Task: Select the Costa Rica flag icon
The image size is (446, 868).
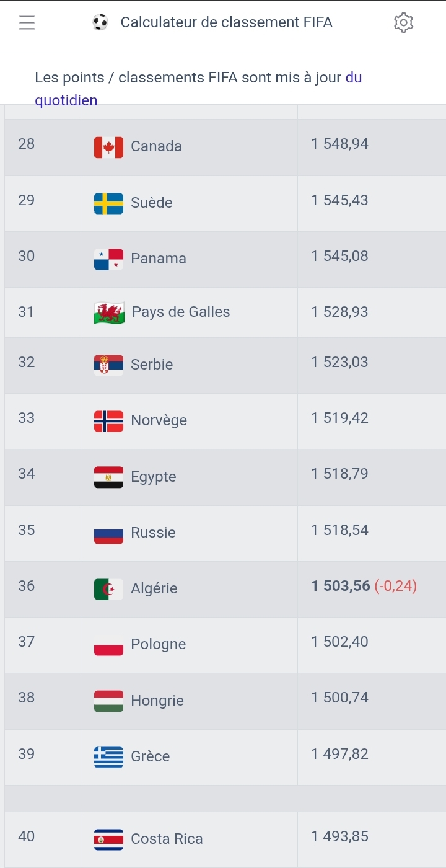Action: [108, 839]
